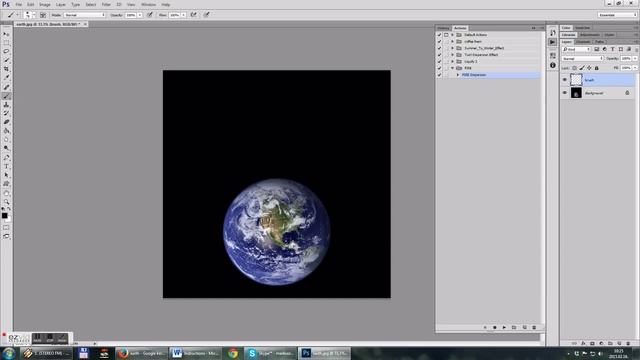This screenshot has width=640, height=360.
Task: Switch to the Channels tab
Action: 583,42
